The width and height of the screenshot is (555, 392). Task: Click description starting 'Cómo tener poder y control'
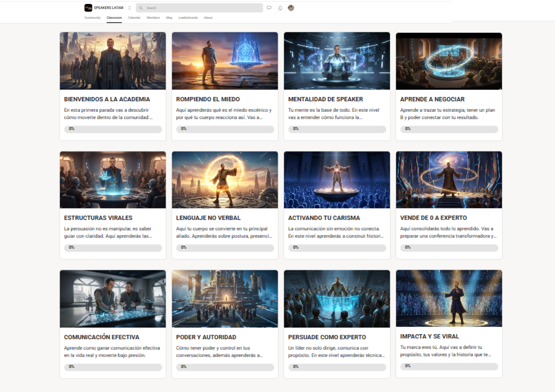coord(219,352)
